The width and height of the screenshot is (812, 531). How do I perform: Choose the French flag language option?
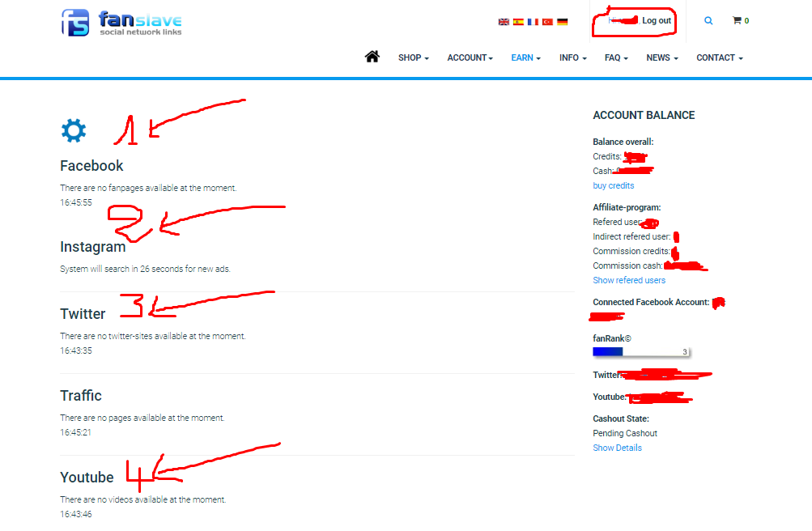533,22
